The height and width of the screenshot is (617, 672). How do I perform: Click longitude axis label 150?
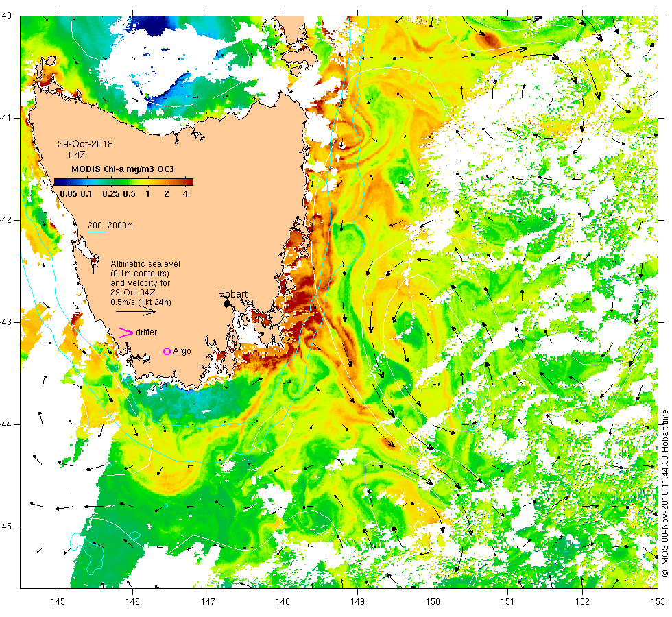click(x=433, y=602)
